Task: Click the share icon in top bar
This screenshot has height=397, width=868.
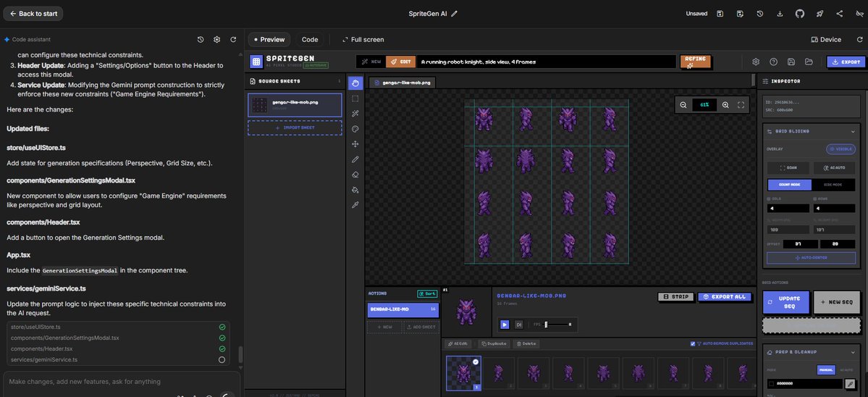Action: pos(840,13)
